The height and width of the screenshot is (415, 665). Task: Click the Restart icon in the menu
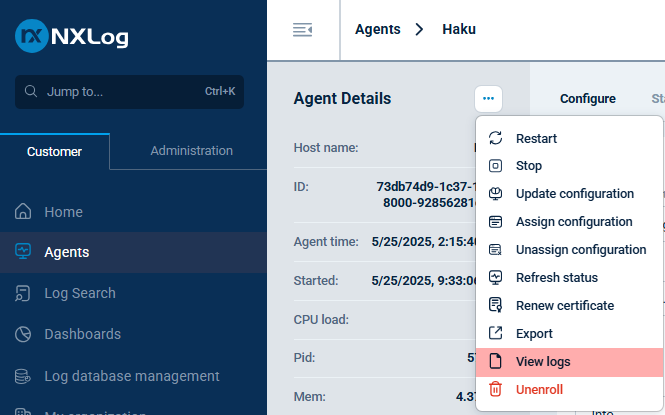tap(495, 138)
